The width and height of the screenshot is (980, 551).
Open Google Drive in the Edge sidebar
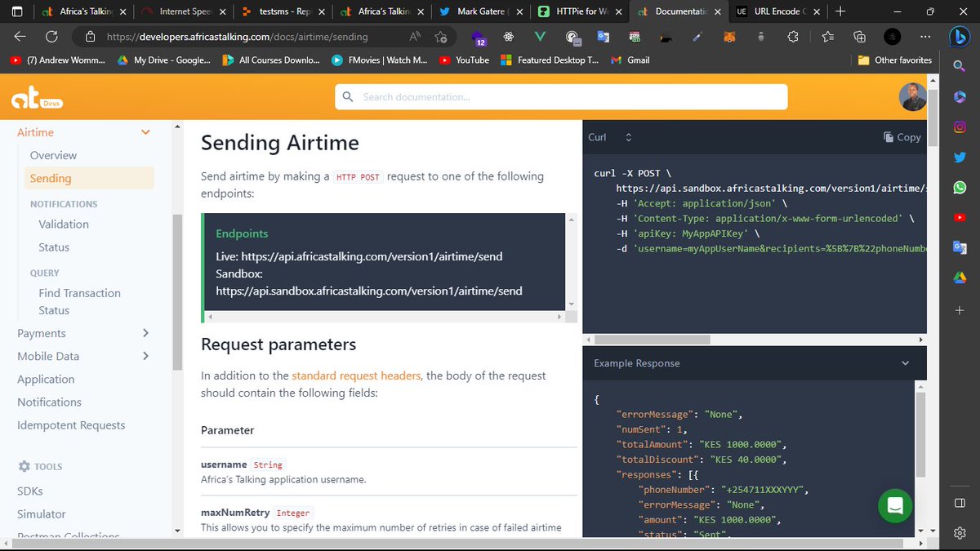pos(960,278)
